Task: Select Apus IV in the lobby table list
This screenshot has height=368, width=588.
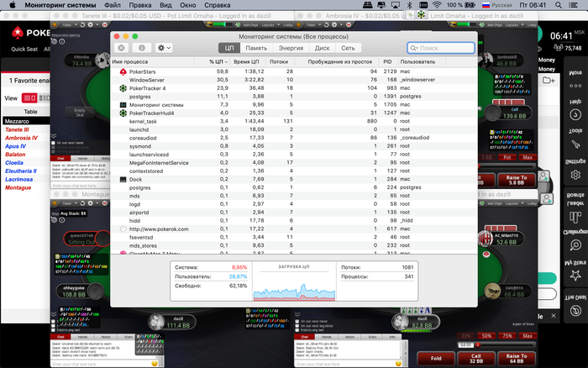Action: [x=15, y=146]
